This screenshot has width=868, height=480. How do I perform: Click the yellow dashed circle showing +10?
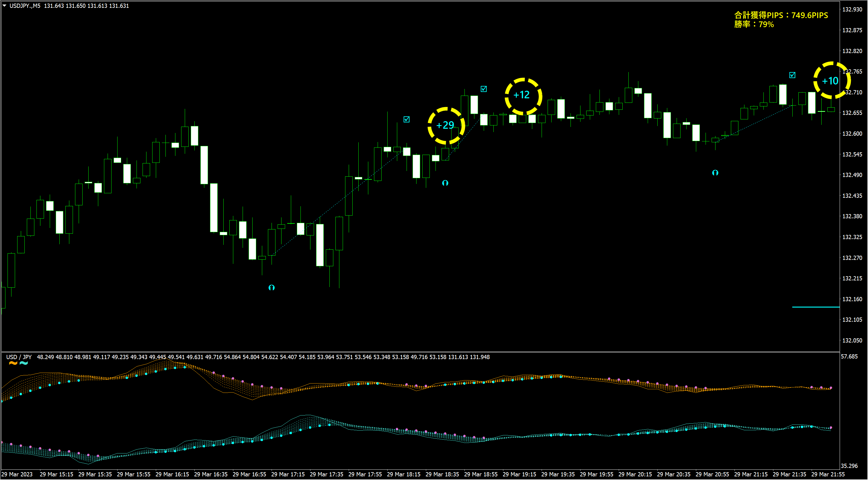[x=831, y=81]
